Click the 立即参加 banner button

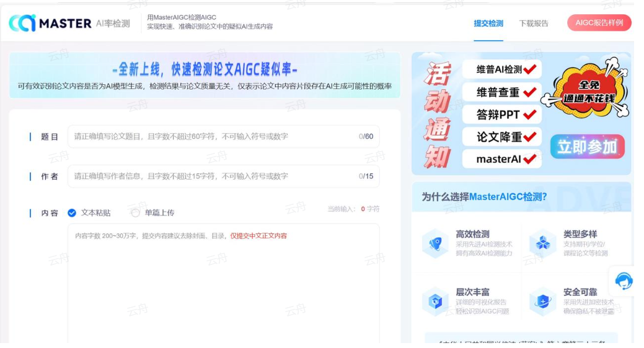click(x=588, y=147)
